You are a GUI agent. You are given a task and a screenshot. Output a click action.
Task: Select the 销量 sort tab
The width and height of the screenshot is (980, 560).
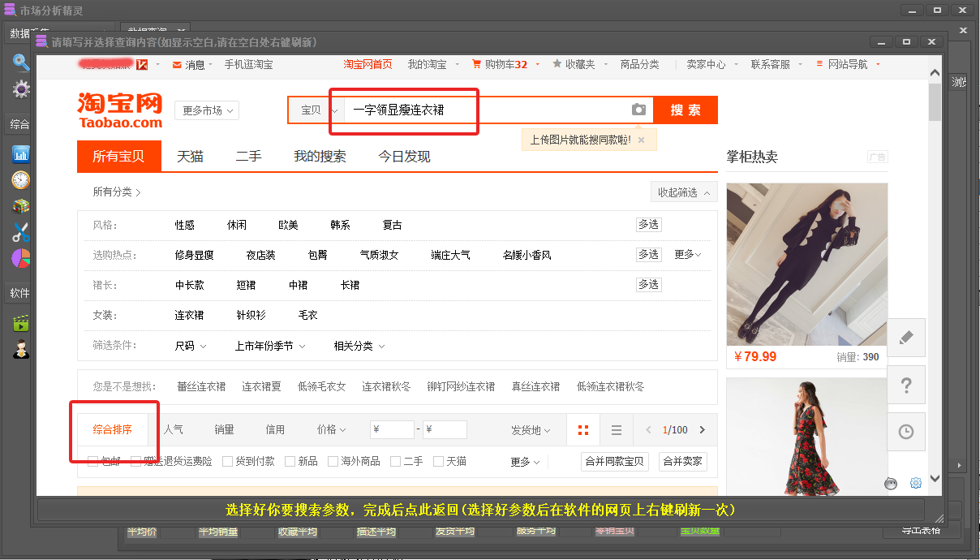[x=224, y=430]
